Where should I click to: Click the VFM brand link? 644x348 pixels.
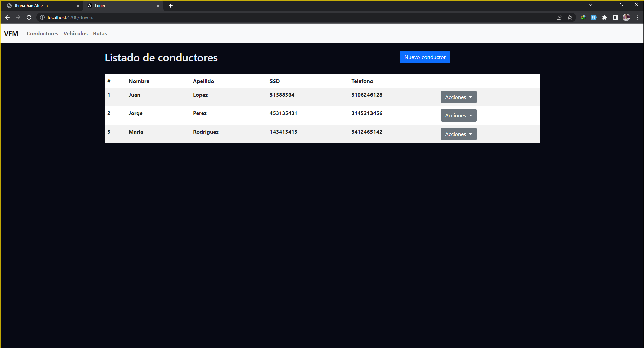coord(11,34)
